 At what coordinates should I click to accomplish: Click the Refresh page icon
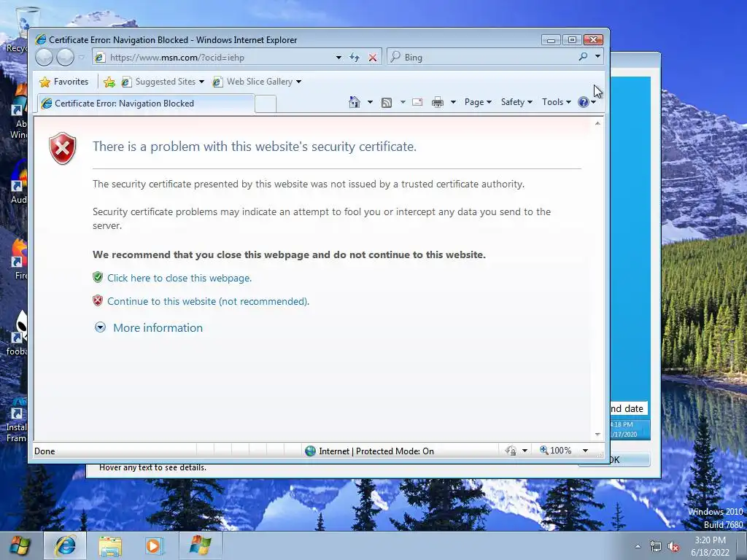point(355,58)
